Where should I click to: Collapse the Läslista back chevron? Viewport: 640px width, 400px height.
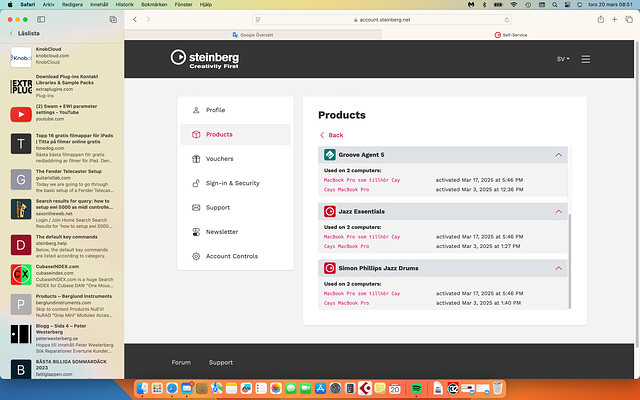11,33
